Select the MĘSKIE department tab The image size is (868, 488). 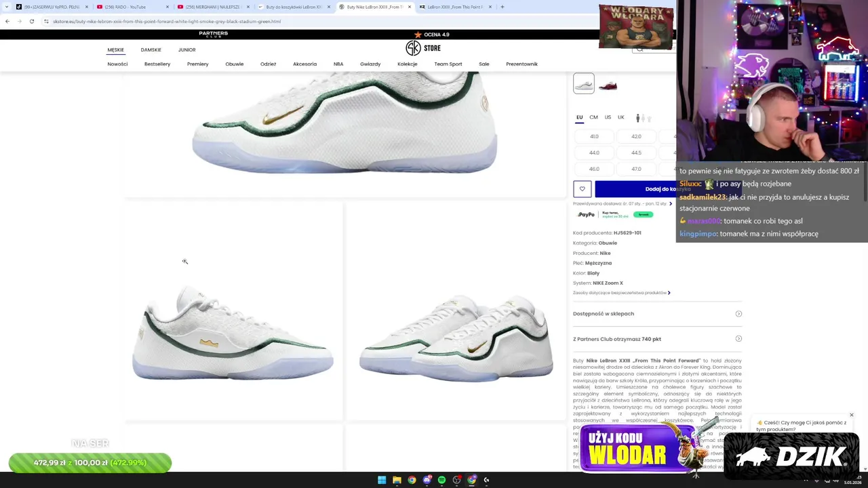pyautogui.click(x=116, y=49)
